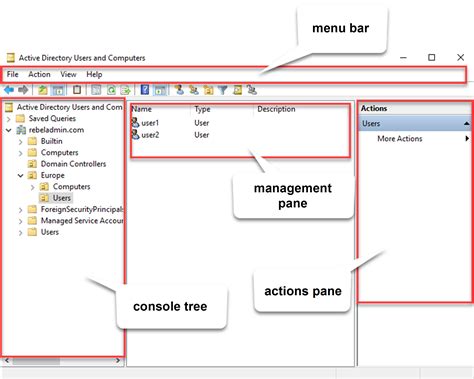Click the Forward arrow toolbar icon
Viewport: 474px width, 379px height.
click(x=23, y=90)
